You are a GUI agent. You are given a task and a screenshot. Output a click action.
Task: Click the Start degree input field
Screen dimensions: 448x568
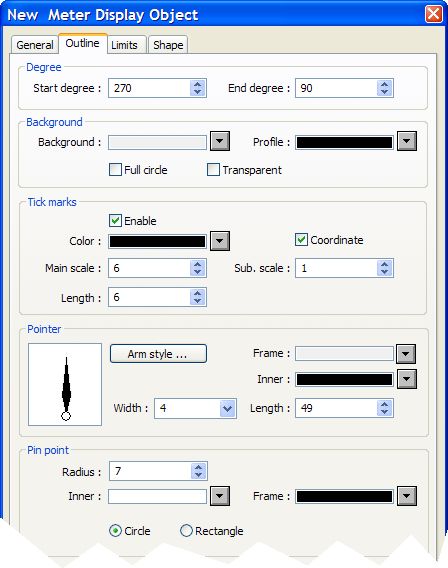coord(149,88)
